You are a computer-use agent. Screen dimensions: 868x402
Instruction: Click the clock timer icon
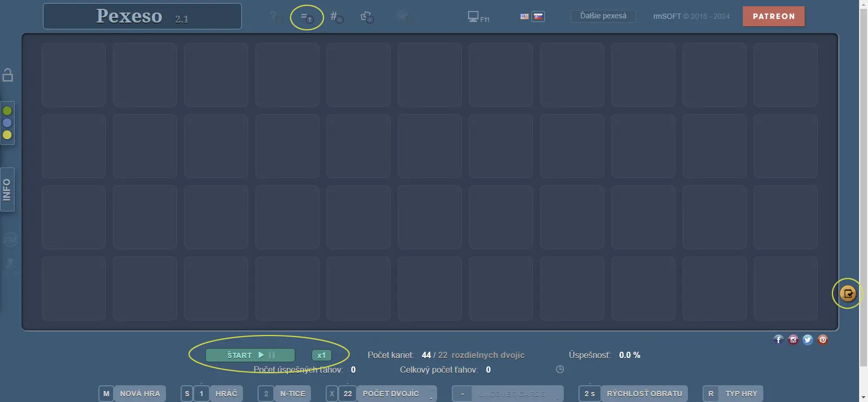[560, 370]
